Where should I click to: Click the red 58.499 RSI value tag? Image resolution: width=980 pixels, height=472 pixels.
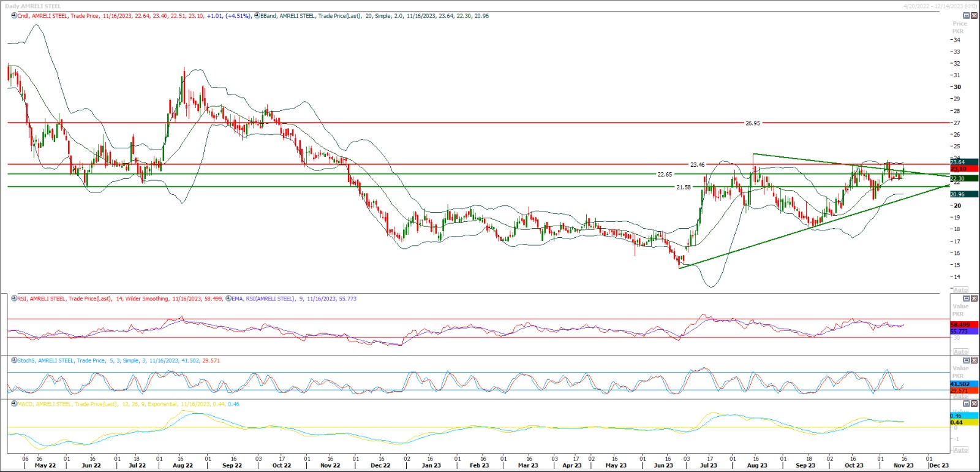click(x=964, y=325)
